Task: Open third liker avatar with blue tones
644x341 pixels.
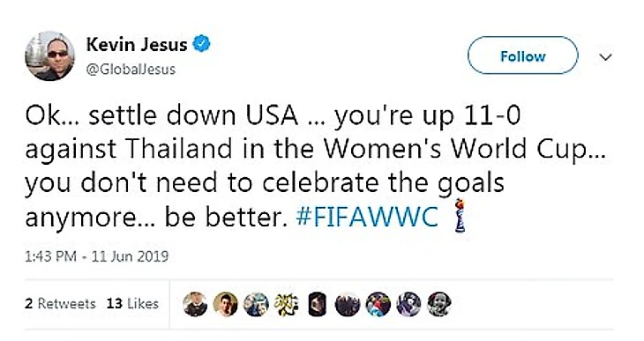Action: tap(256, 304)
